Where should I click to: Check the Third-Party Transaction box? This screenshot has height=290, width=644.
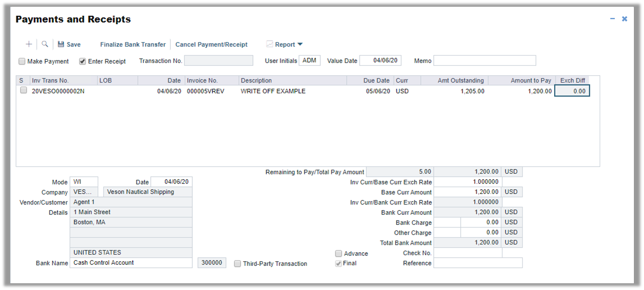coord(238,264)
